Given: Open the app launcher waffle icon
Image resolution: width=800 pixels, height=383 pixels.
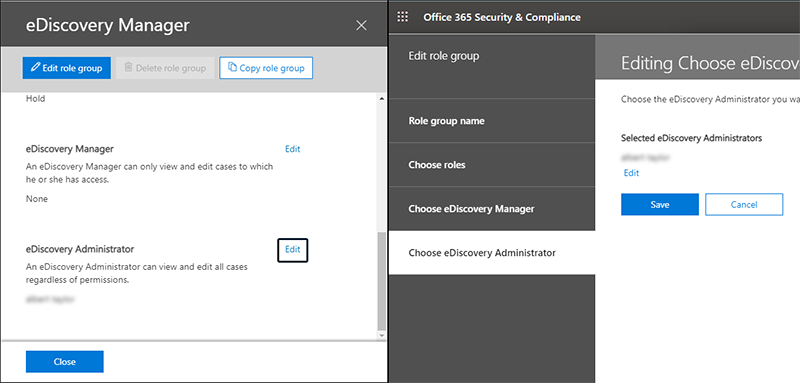Looking at the screenshot, I should coord(403,17).
